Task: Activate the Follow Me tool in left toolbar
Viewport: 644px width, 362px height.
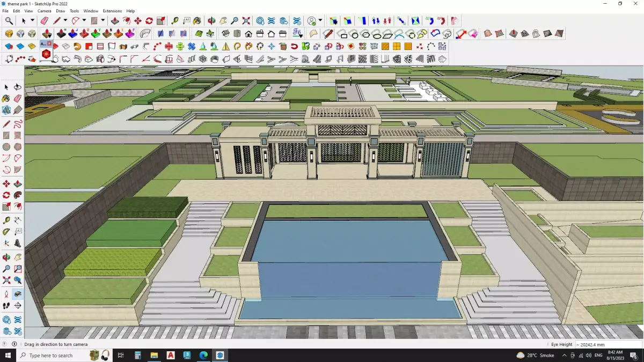Action: [x=18, y=195]
